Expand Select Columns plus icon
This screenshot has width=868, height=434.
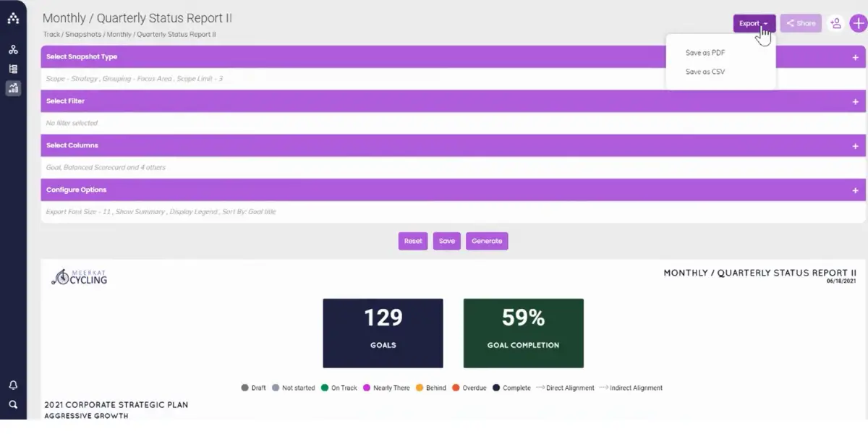point(855,145)
